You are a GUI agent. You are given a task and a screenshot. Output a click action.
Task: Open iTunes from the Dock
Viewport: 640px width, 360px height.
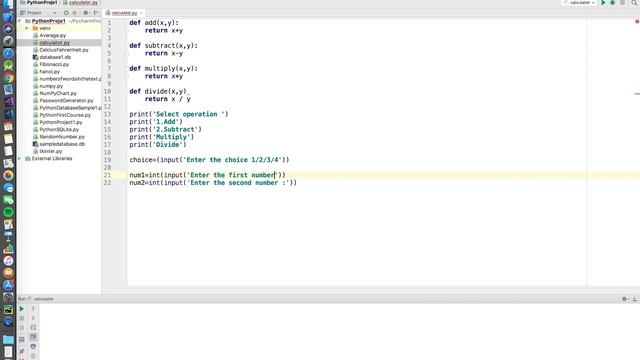coord(8,261)
